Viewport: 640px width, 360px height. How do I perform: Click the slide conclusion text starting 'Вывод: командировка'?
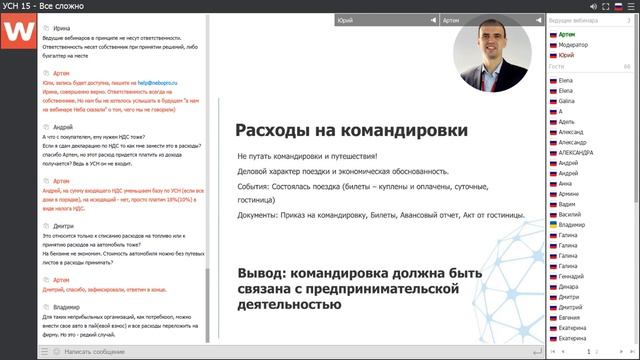point(360,289)
